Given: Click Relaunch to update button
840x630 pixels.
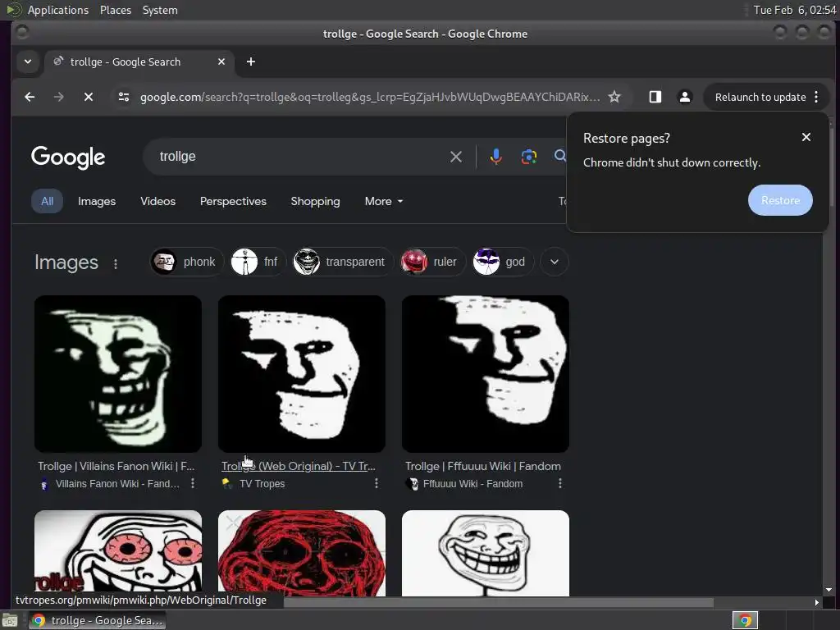Looking at the screenshot, I should click(x=760, y=97).
